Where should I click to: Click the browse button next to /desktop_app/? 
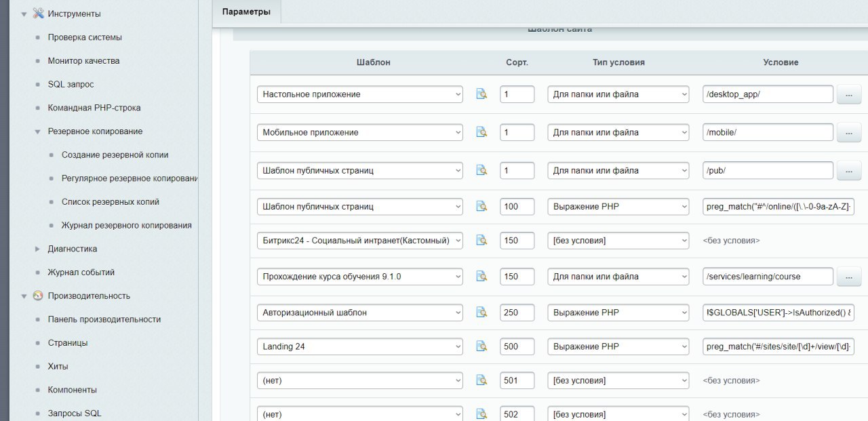point(849,95)
